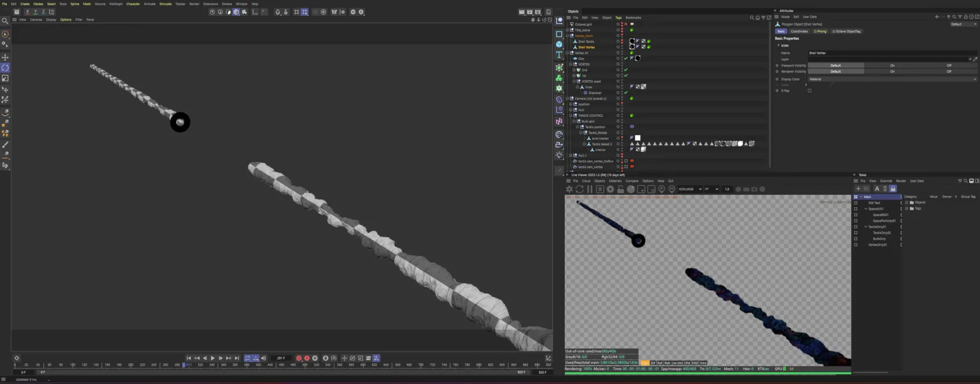The height and width of the screenshot is (384, 980).
Task: Select the Shell Tardis object
Action: coord(586,42)
